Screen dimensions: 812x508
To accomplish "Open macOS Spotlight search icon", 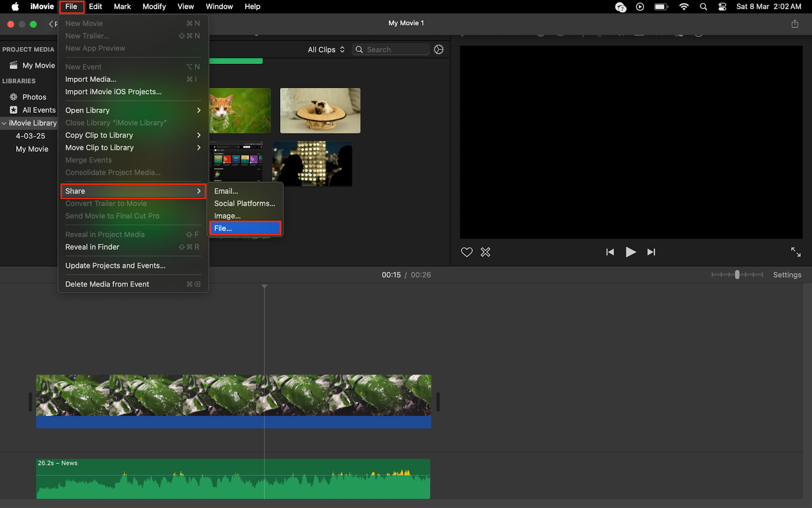I will (703, 7).
